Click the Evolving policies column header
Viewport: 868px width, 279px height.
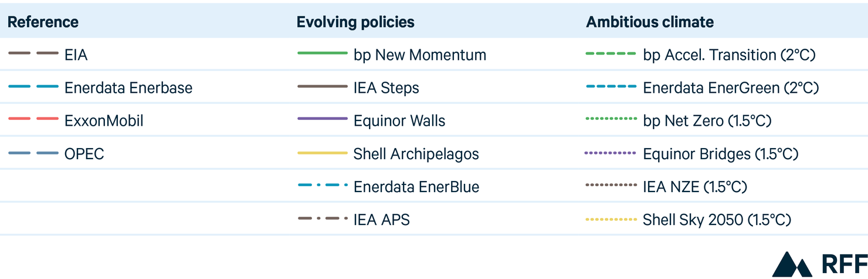[x=355, y=22]
